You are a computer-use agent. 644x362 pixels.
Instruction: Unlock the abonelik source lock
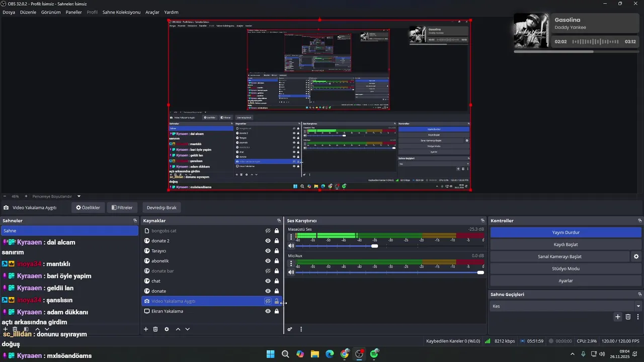point(277,261)
